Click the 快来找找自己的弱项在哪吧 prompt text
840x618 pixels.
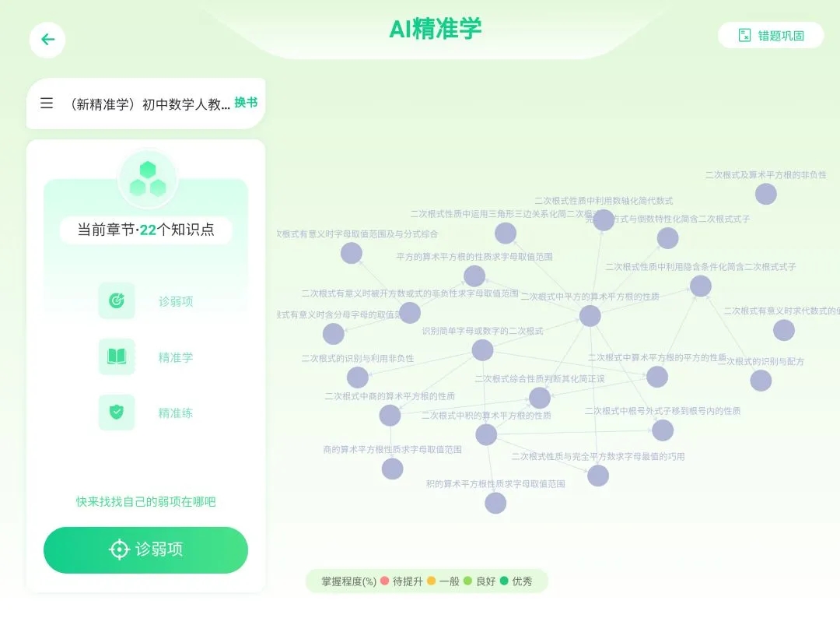tap(145, 502)
